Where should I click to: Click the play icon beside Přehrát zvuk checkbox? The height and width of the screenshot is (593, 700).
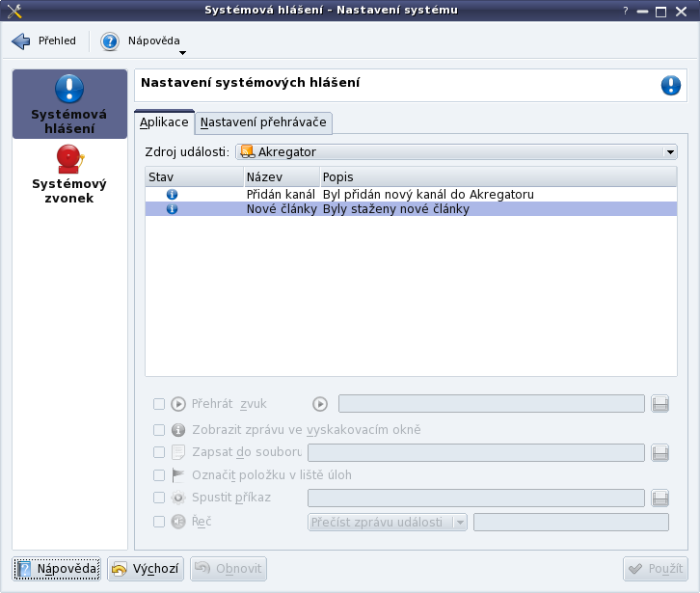[178, 404]
